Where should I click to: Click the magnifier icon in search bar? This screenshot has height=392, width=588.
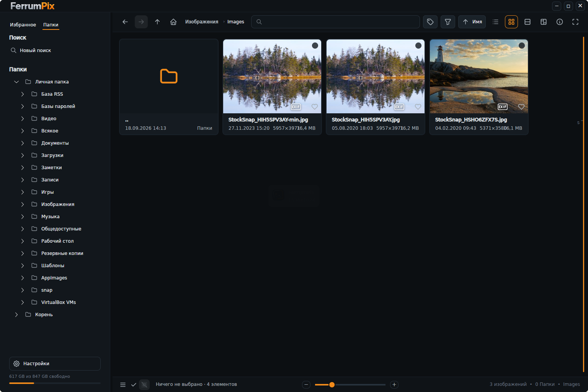pos(259,22)
